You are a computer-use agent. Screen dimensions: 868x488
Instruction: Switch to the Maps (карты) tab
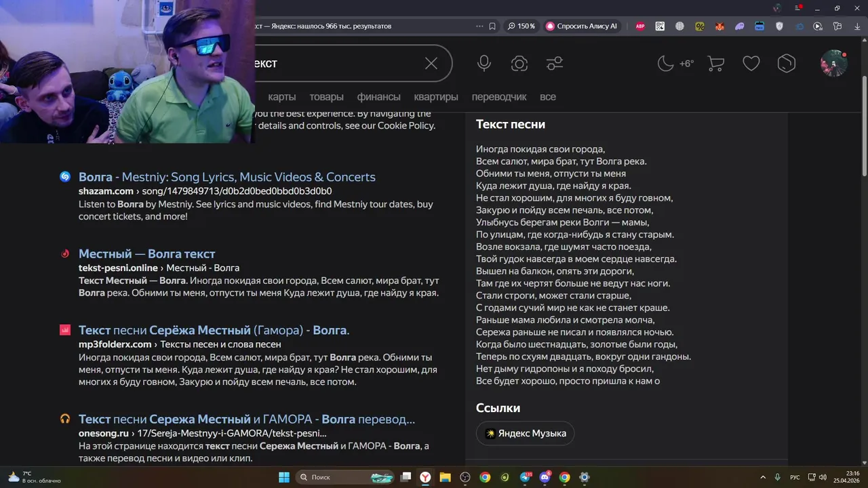(x=282, y=97)
